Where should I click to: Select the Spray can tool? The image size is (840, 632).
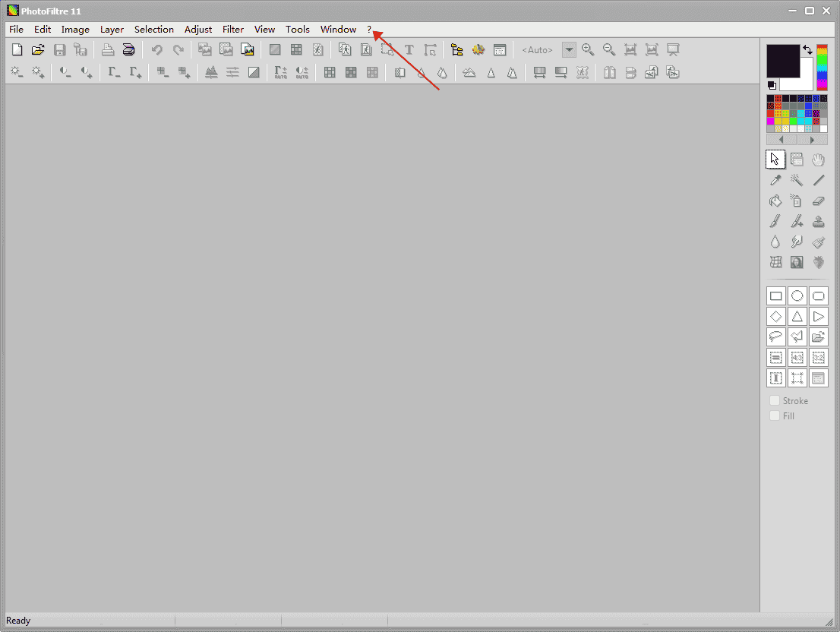(797, 201)
